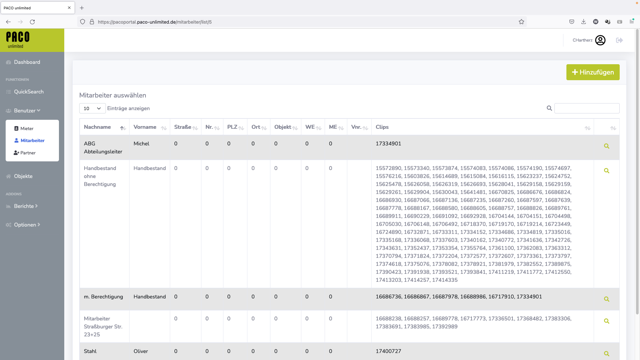Screen dimensions: 640x360
Task: Sort table by Straße column
Action: pos(185,127)
